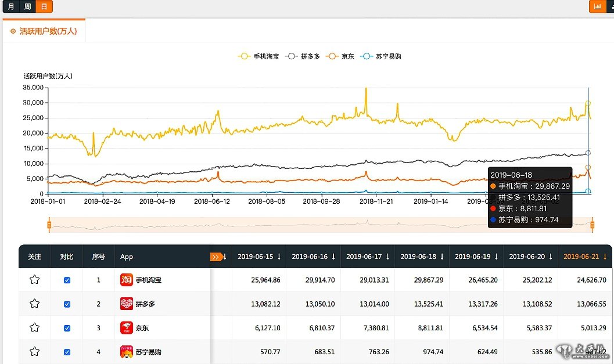
Task: Disable the 京东 compare checkbox
Action: point(67,327)
